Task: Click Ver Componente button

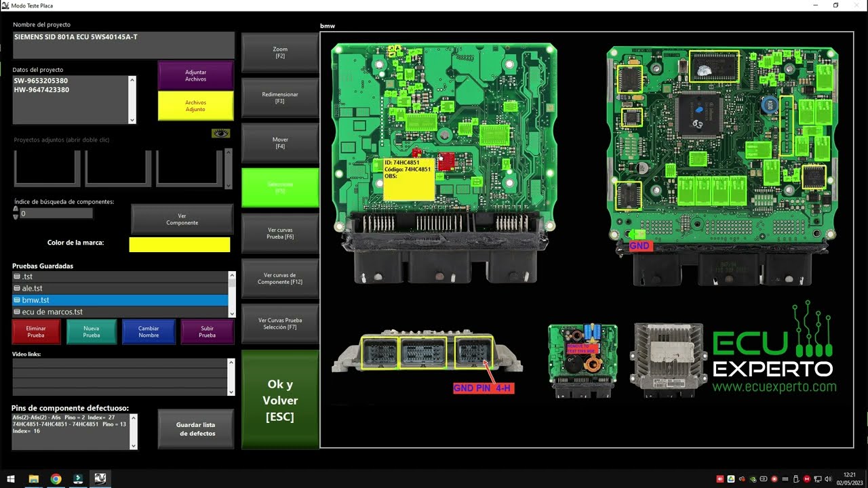Action: (182, 220)
